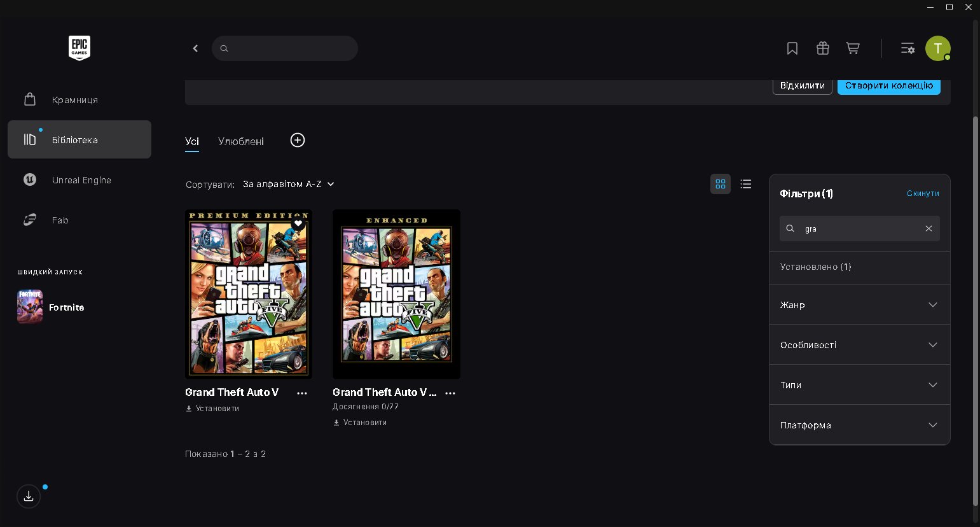Expand the Особливості filter
This screenshot has height=527, width=980.
[x=860, y=345]
